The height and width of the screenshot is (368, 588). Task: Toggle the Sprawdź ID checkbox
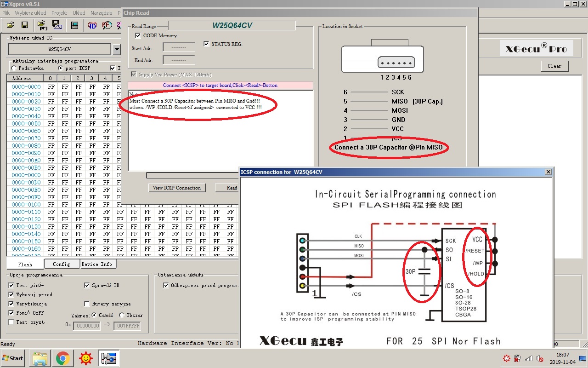87,285
